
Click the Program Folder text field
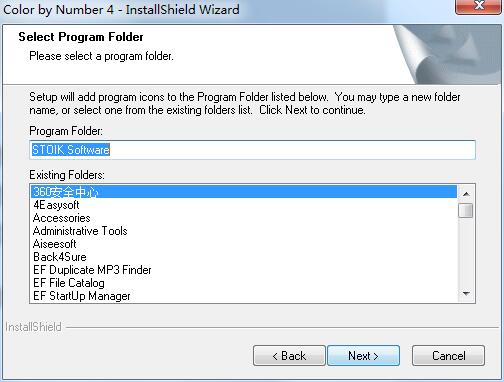(x=252, y=150)
